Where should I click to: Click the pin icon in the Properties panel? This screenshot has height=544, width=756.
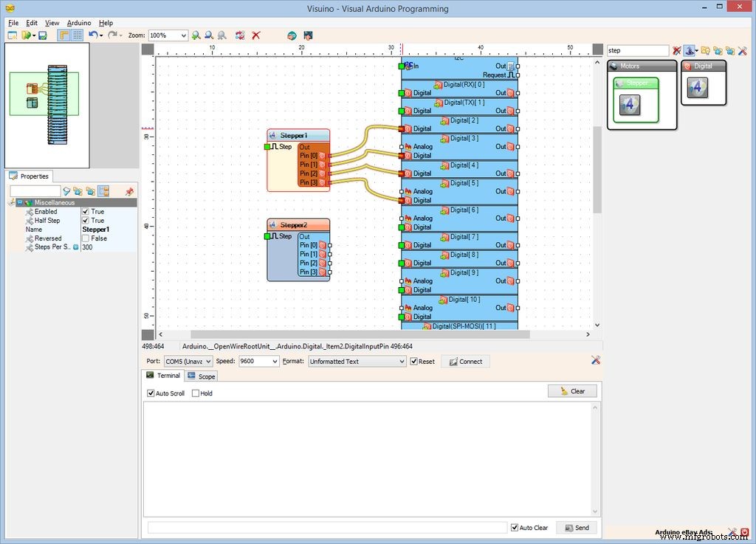(130, 191)
